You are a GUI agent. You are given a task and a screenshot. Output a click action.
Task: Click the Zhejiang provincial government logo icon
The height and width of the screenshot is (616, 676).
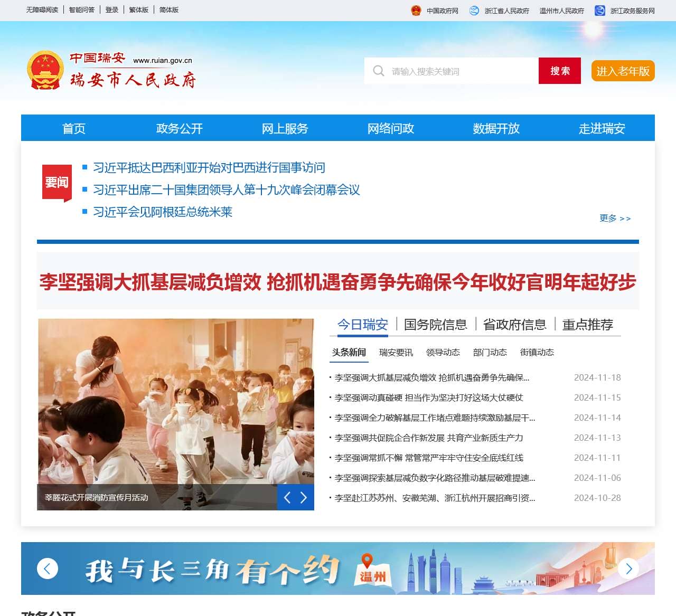click(474, 11)
